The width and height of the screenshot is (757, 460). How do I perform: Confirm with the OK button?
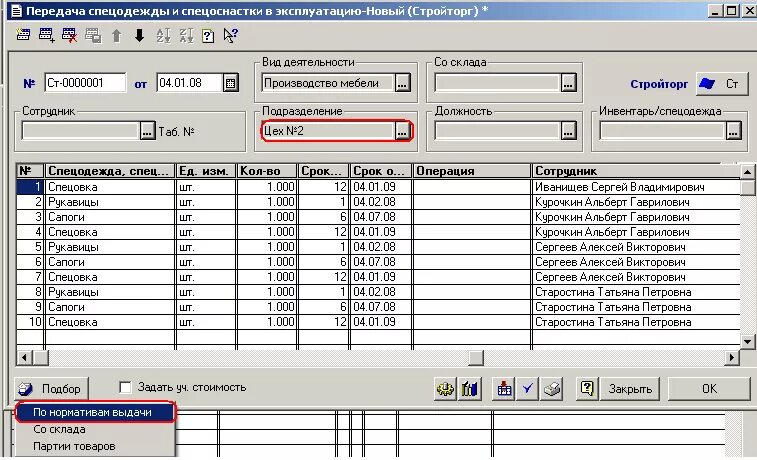click(709, 389)
